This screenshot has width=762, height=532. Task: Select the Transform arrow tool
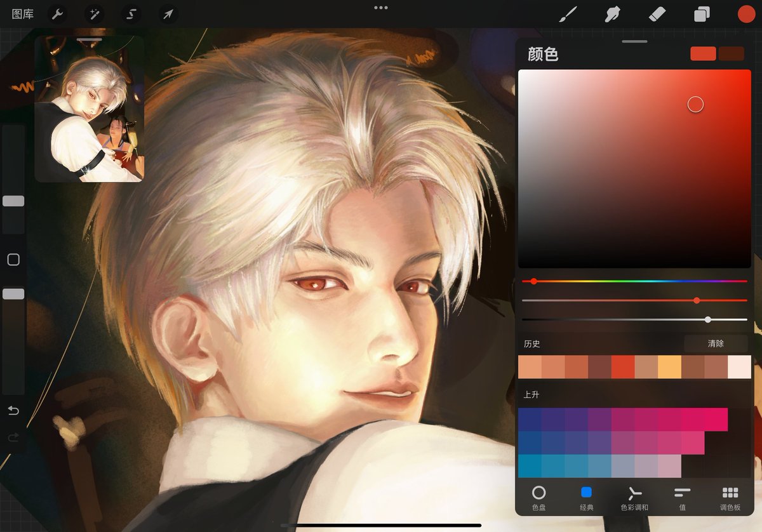168,13
